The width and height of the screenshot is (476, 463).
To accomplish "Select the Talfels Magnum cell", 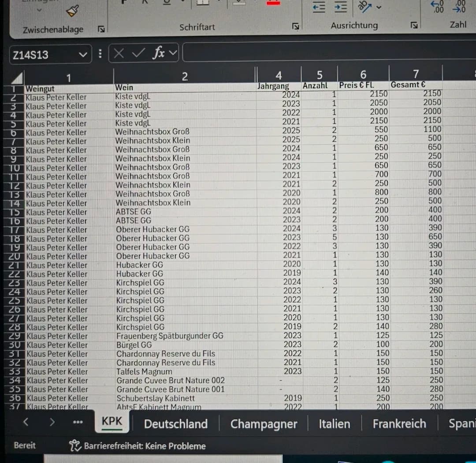I will click(x=187, y=372).
